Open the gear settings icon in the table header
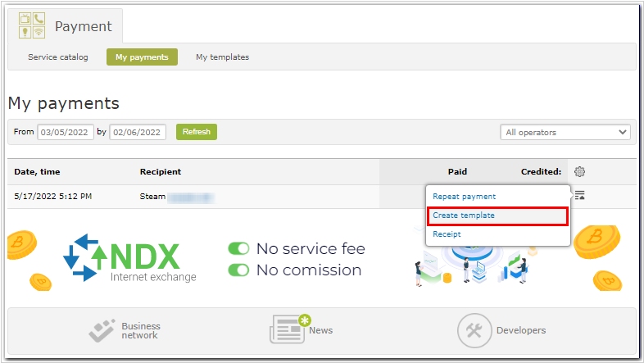This screenshot has width=644, height=363. coord(579,172)
